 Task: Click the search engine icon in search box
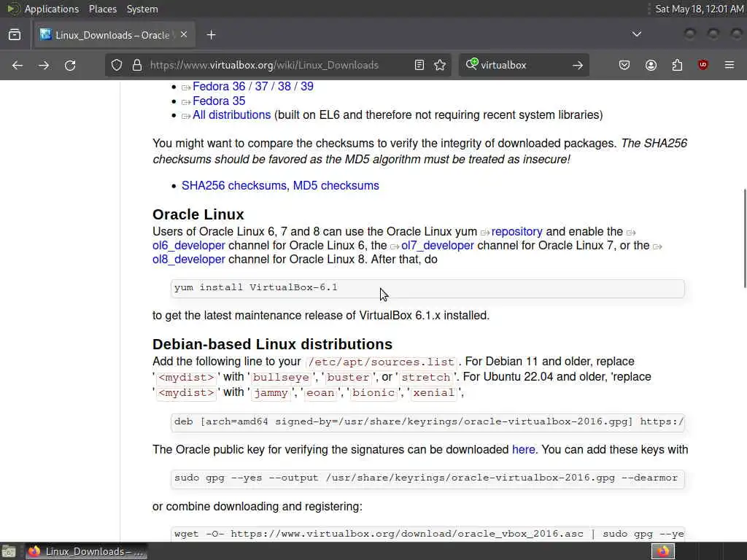pos(472,64)
